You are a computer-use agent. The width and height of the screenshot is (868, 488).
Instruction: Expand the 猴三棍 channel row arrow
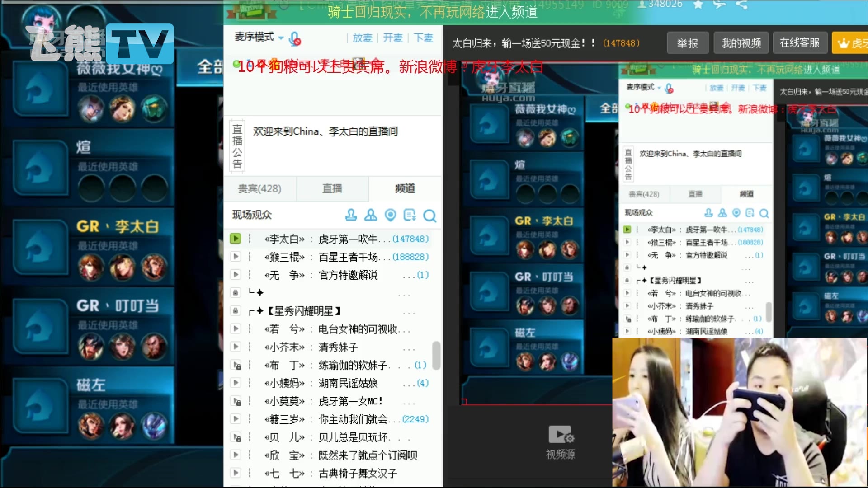[x=235, y=257]
